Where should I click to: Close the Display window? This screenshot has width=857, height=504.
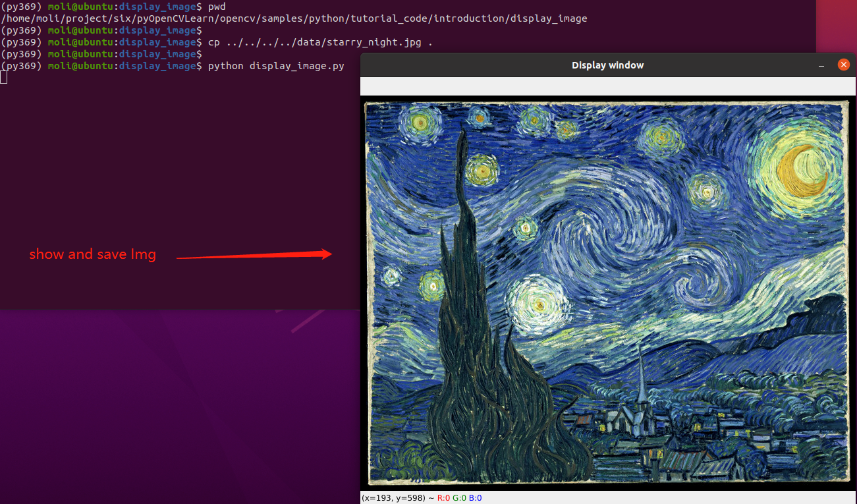tap(843, 65)
